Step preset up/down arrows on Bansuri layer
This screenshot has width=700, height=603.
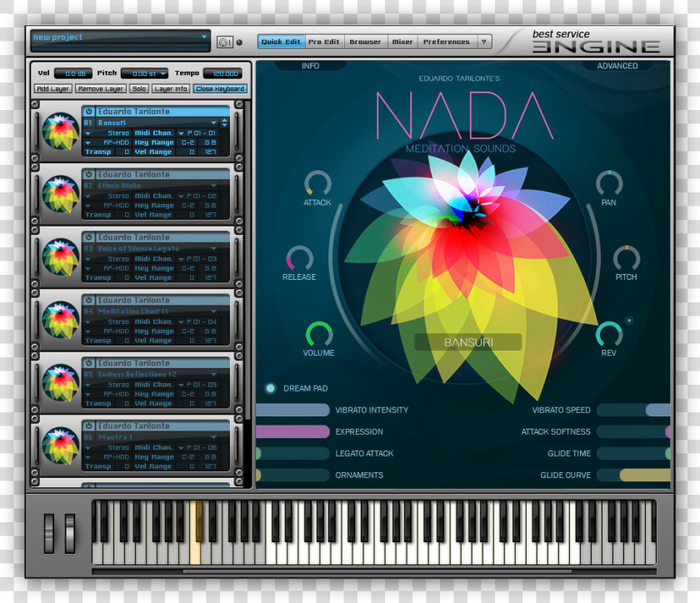(224, 122)
